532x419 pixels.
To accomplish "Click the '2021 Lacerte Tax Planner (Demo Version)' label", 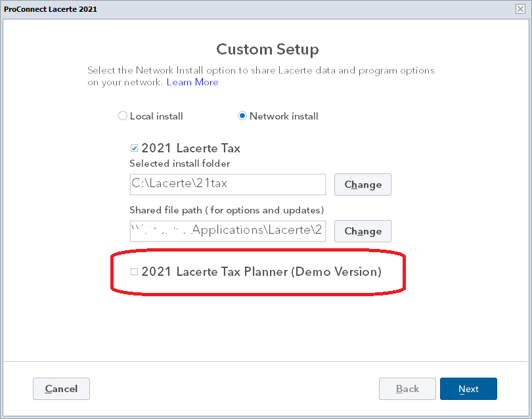I will [261, 271].
